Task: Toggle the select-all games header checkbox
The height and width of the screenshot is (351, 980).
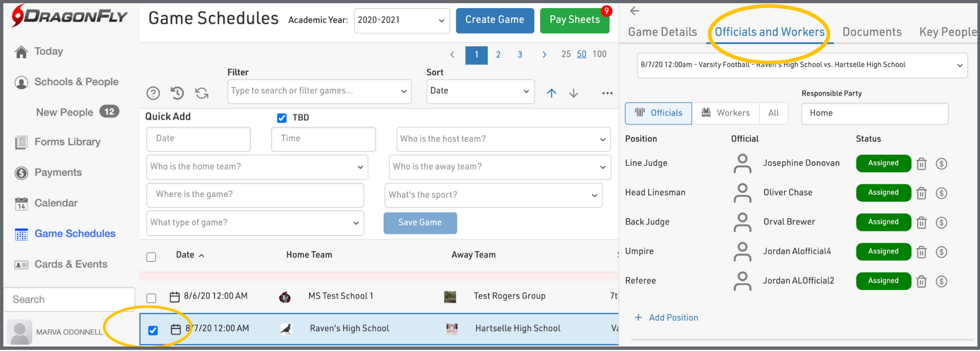Action: [151, 257]
